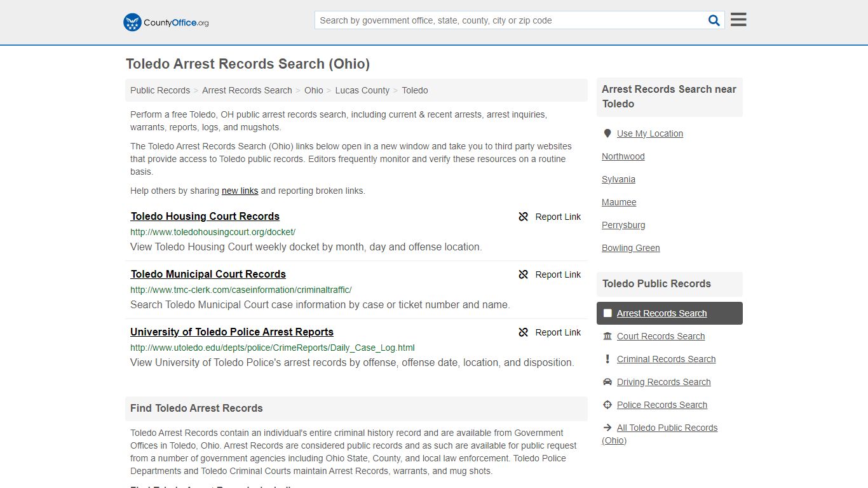Go to Ohio breadcrumb
The height and width of the screenshot is (488, 868).
(x=314, y=90)
